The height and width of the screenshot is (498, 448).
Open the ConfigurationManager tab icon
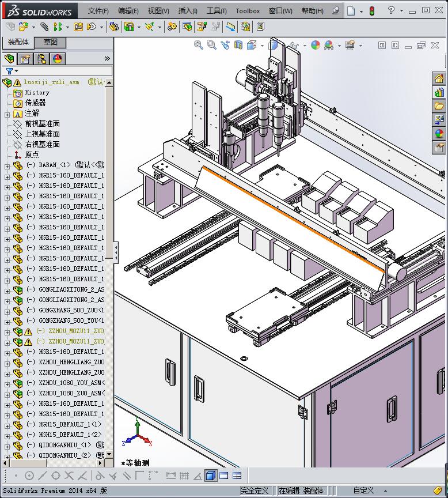[41, 59]
